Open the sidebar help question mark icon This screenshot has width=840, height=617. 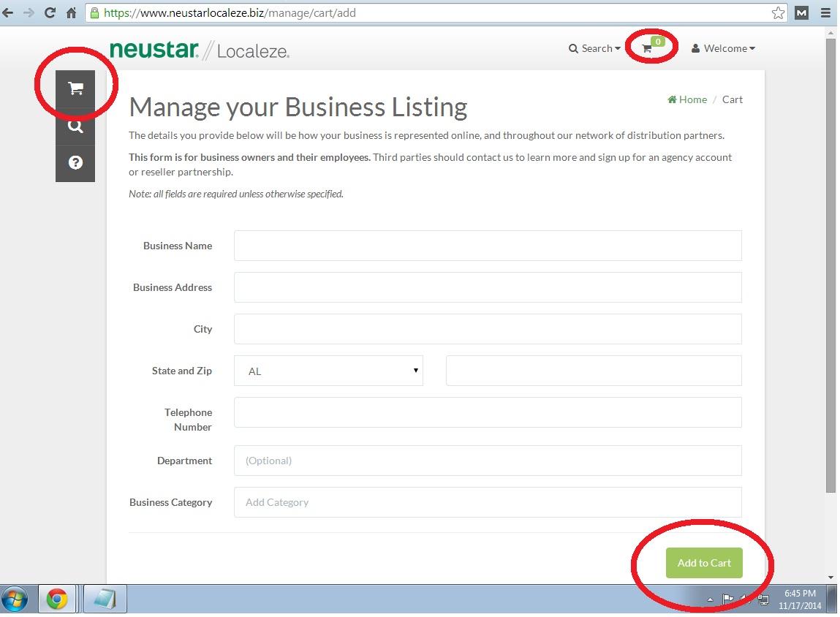tap(75, 163)
